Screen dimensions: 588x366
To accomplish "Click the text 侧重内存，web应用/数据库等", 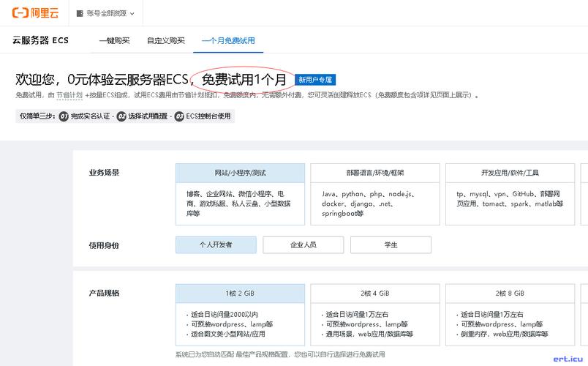I will pyautogui.click(x=504, y=334).
